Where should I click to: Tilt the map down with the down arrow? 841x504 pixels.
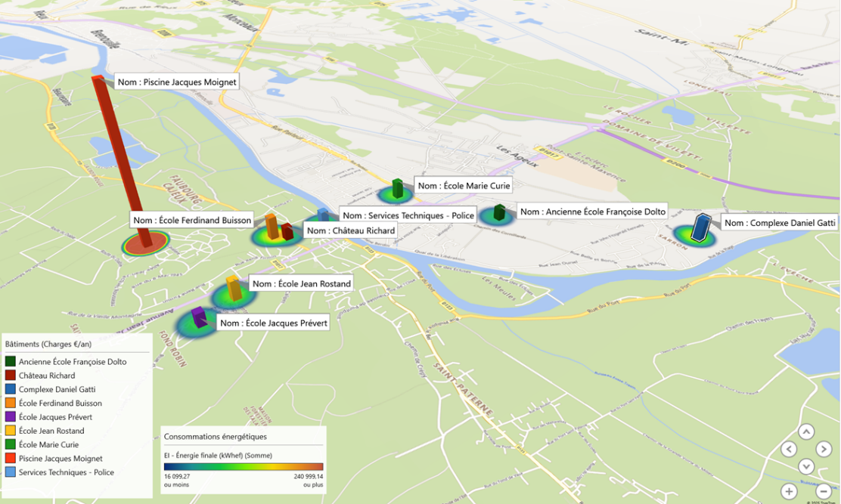806,467
